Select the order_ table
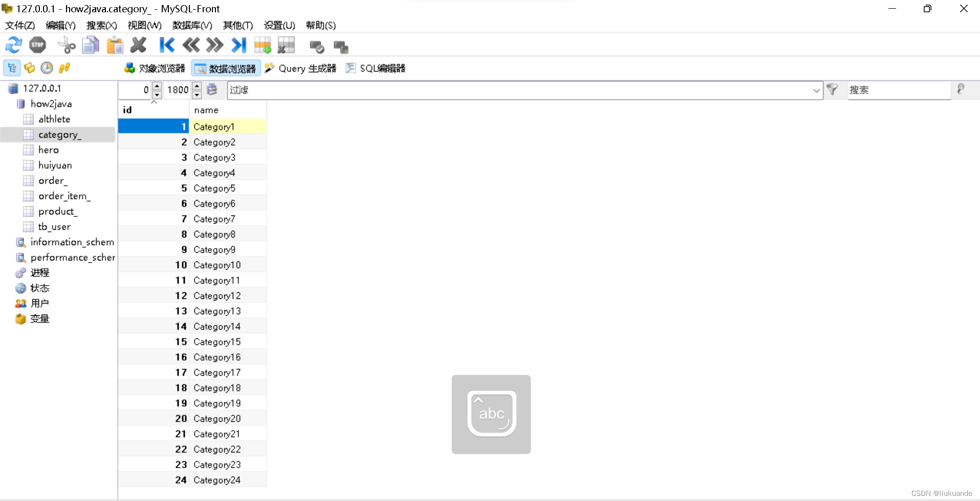Viewport: 980px width, 501px height. coord(53,180)
